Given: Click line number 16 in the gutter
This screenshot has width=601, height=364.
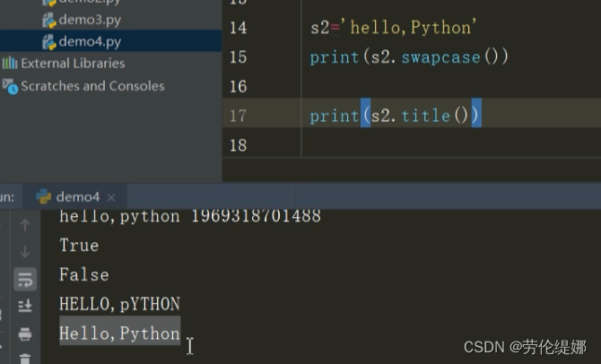Looking at the screenshot, I should pos(238,87).
